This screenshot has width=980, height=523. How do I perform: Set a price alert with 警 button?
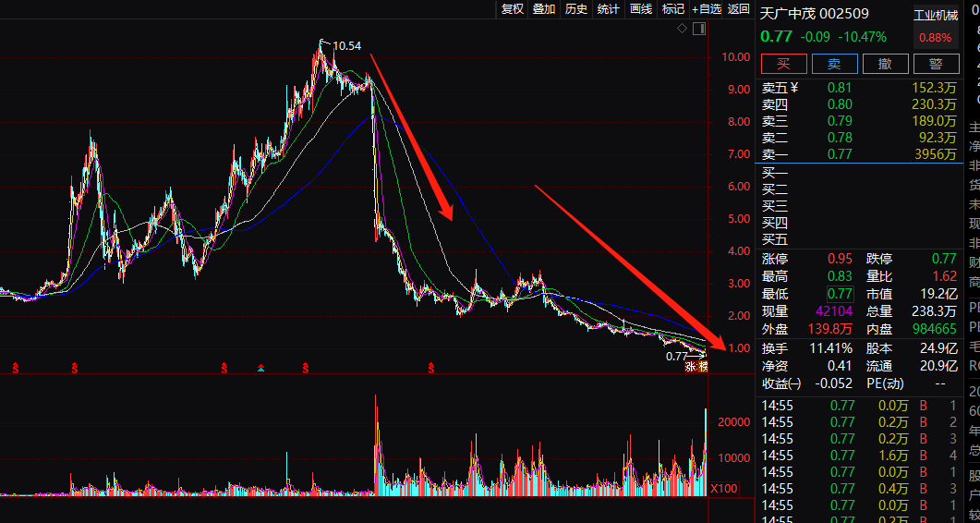tap(936, 64)
